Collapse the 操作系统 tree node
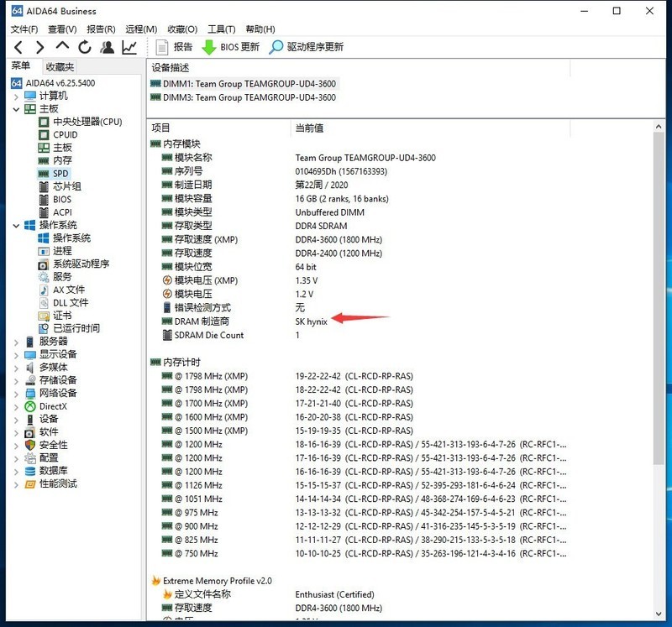 (x=16, y=225)
